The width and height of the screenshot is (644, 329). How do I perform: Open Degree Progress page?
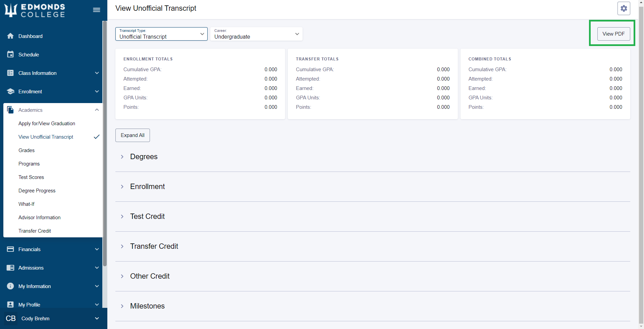tap(37, 191)
